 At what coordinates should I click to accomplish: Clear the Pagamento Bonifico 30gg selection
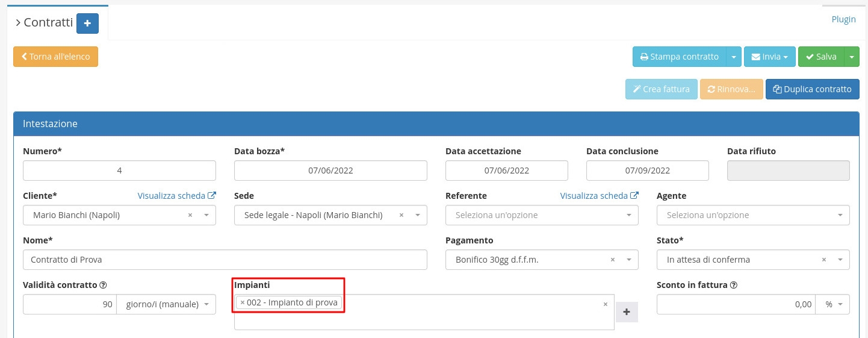[x=613, y=260]
